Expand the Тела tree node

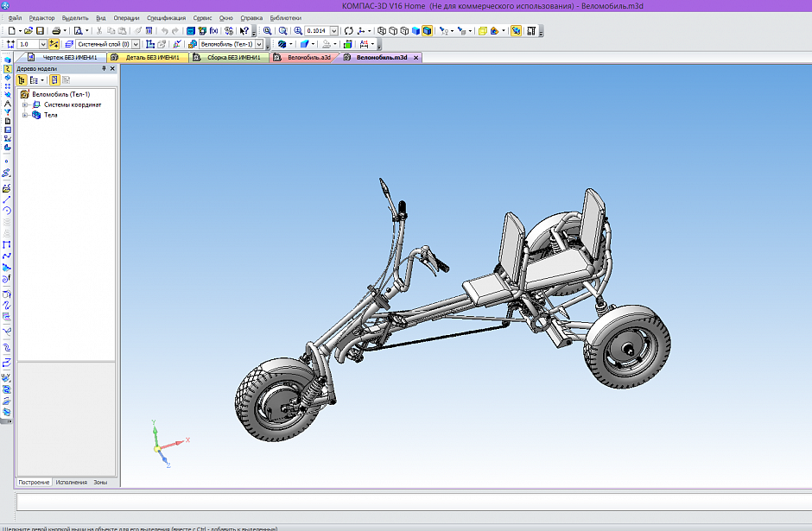(x=24, y=115)
